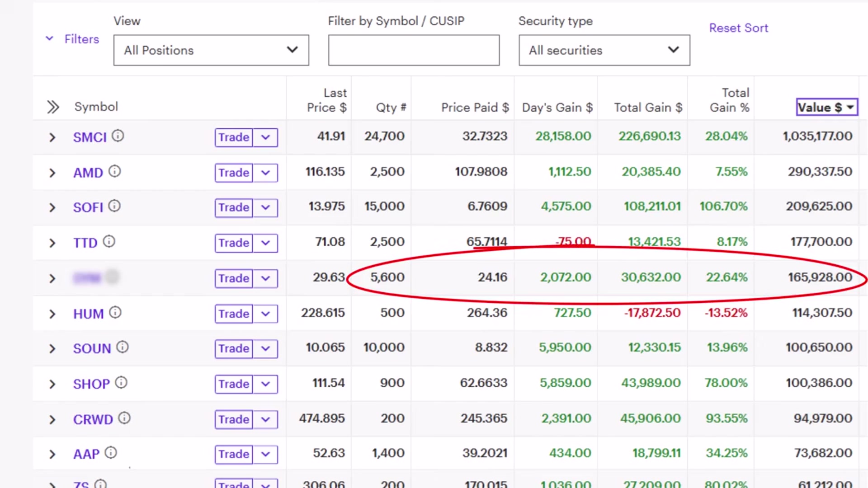Open Trade options arrow for TTD
Image resolution: width=868 pixels, height=488 pixels.
(265, 243)
